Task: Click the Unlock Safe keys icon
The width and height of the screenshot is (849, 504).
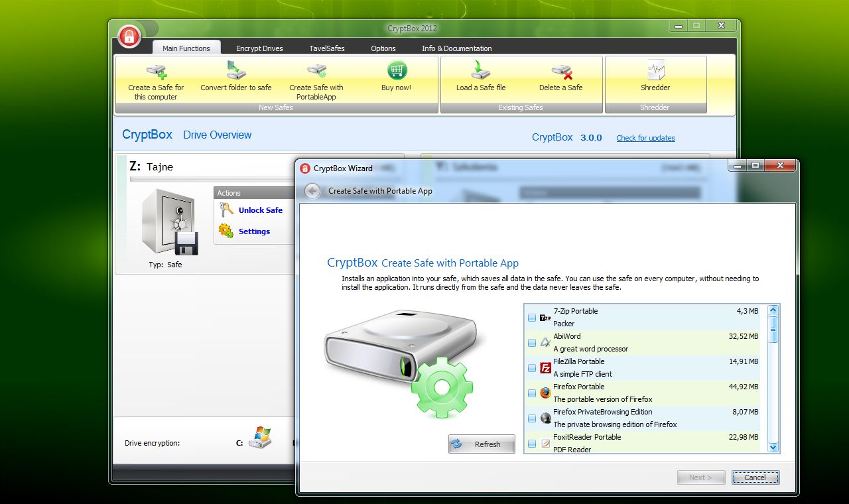Action: pyautogui.click(x=226, y=210)
